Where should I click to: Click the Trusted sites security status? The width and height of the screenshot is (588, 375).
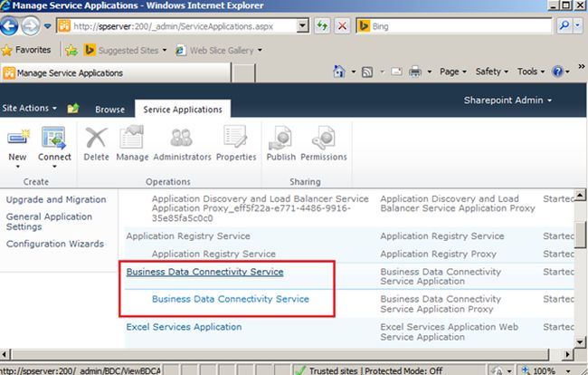(368, 370)
